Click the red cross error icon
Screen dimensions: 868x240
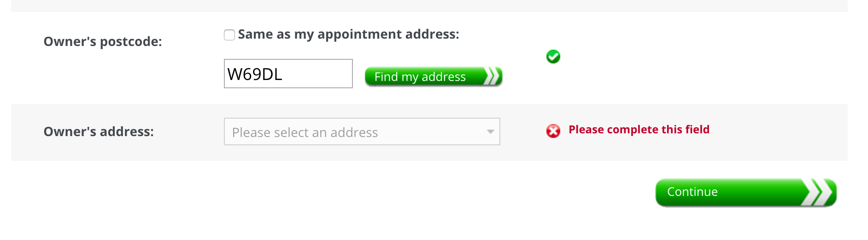click(x=553, y=131)
